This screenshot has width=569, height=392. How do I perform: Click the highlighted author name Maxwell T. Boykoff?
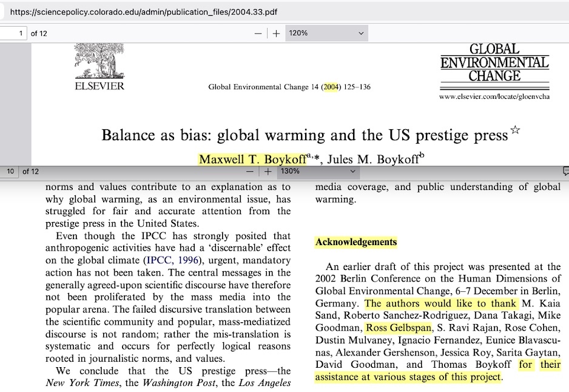tap(252, 159)
